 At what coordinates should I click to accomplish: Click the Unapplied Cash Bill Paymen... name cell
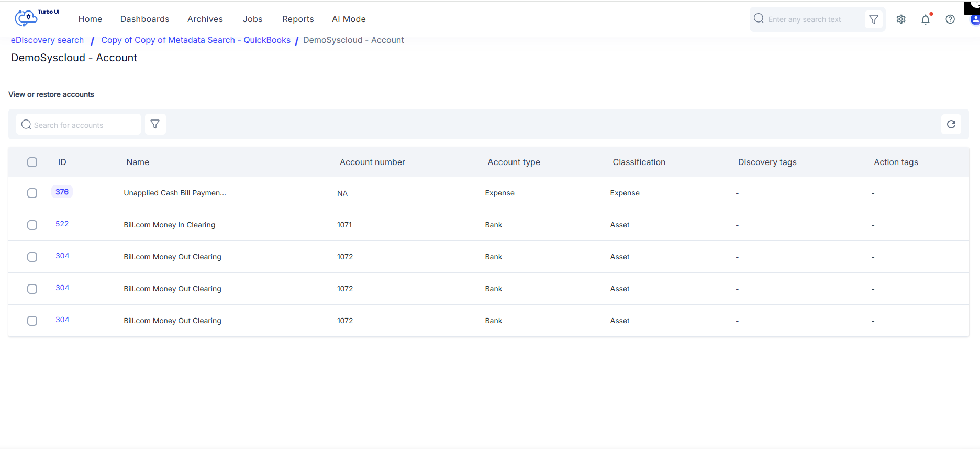tap(175, 193)
